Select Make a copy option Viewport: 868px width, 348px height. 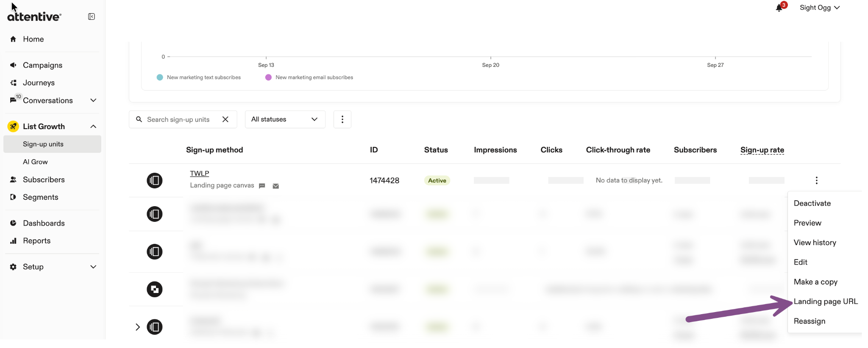click(815, 282)
